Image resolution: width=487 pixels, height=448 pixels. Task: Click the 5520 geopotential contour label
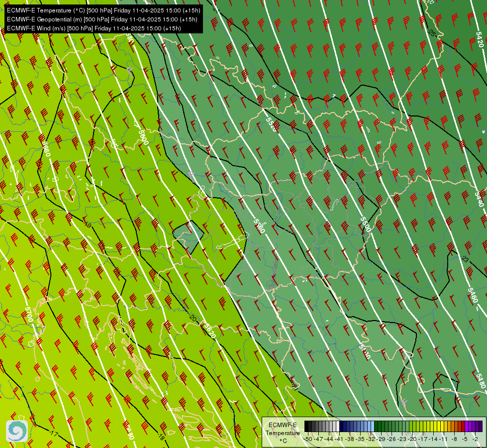pos(271,124)
